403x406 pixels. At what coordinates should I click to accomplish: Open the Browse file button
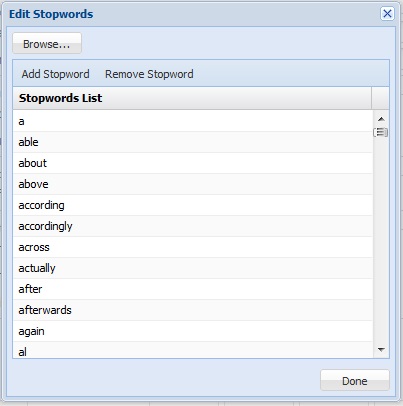tap(47, 43)
